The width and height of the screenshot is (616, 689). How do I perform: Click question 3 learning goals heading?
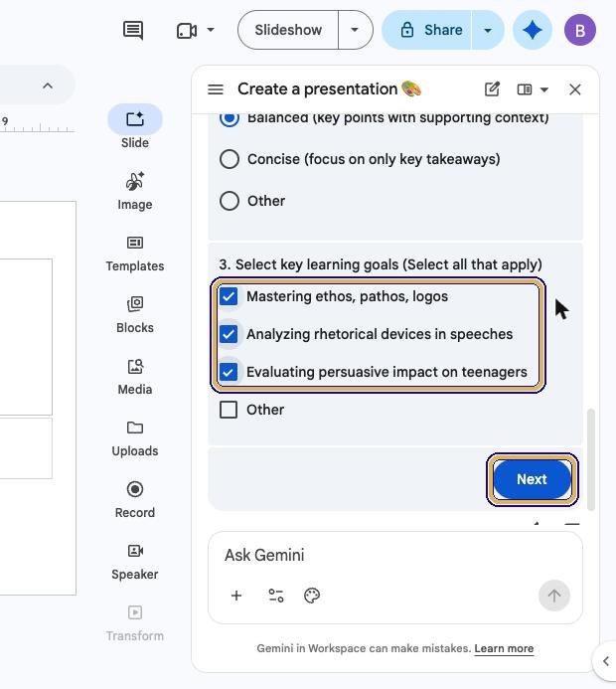pyautogui.click(x=381, y=264)
